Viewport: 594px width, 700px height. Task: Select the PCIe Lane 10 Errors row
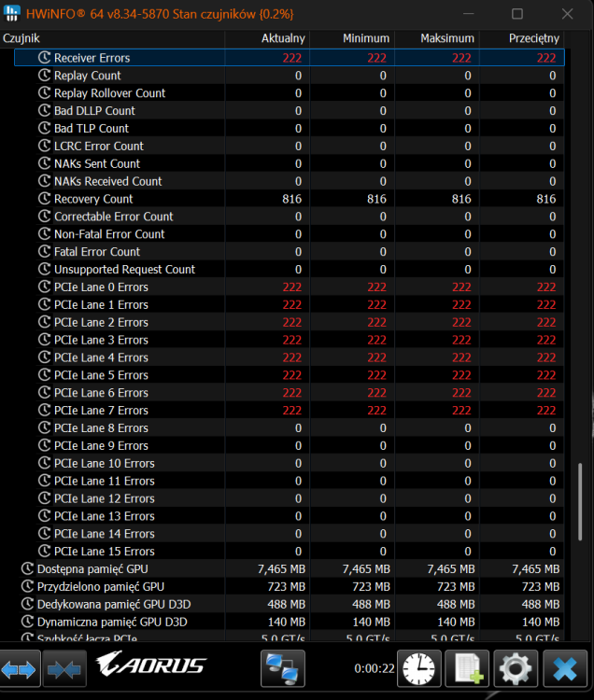(x=290, y=463)
